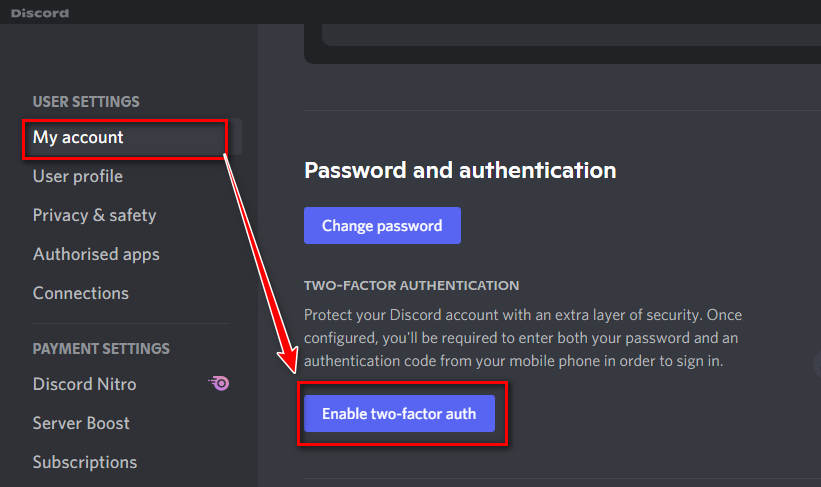The height and width of the screenshot is (487, 821).
Task: Go to User profile settings
Action: click(x=77, y=176)
